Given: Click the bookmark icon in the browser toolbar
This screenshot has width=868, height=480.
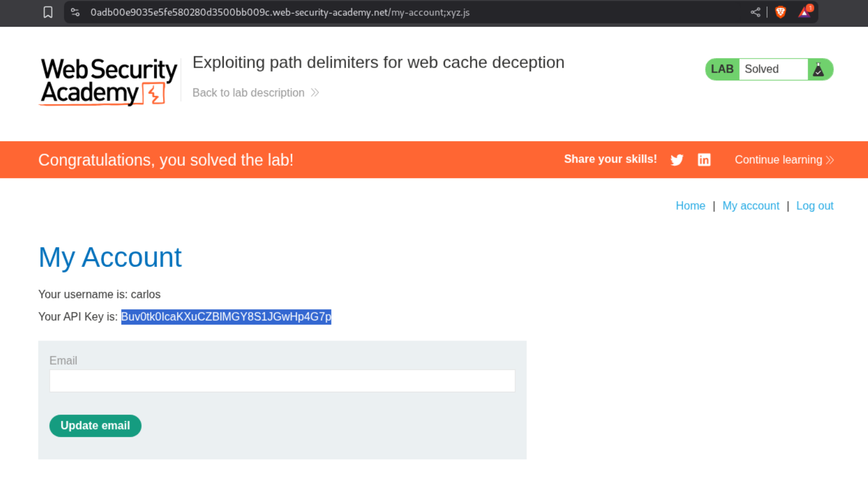Looking at the screenshot, I should [48, 12].
